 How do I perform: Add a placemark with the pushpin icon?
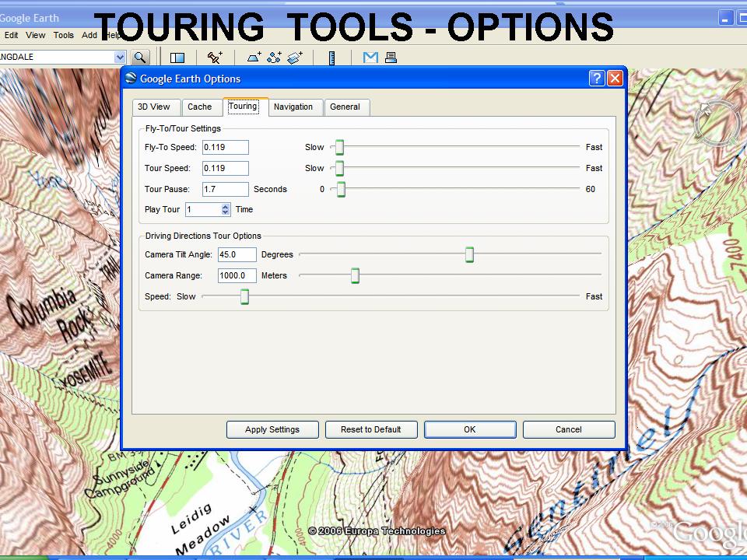click(x=215, y=58)
